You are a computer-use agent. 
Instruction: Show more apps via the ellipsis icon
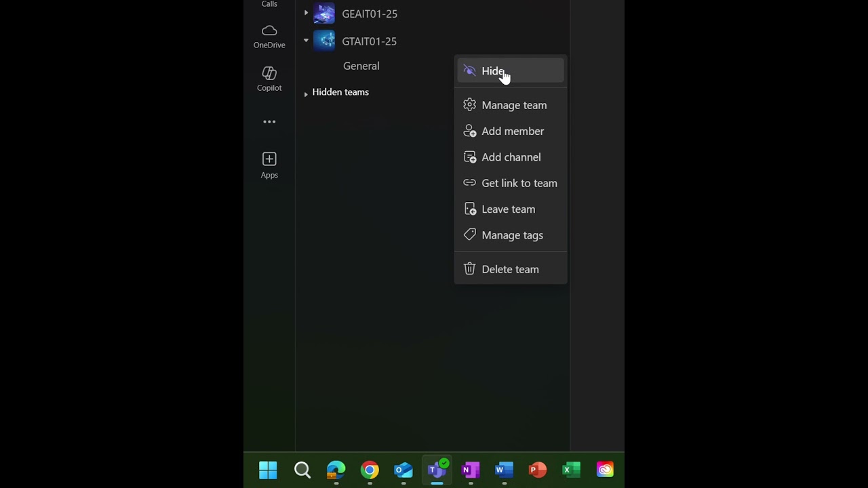[x=269, y=122]
